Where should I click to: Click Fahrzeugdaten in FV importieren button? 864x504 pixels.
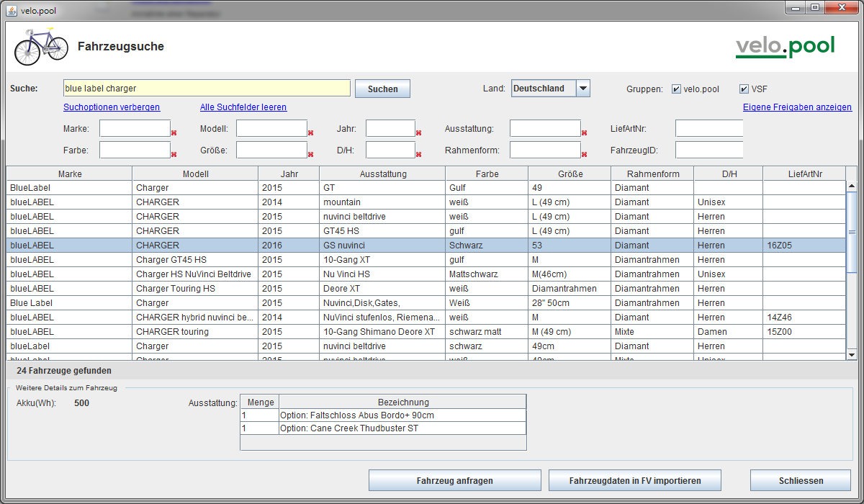(x=634, y=480)
